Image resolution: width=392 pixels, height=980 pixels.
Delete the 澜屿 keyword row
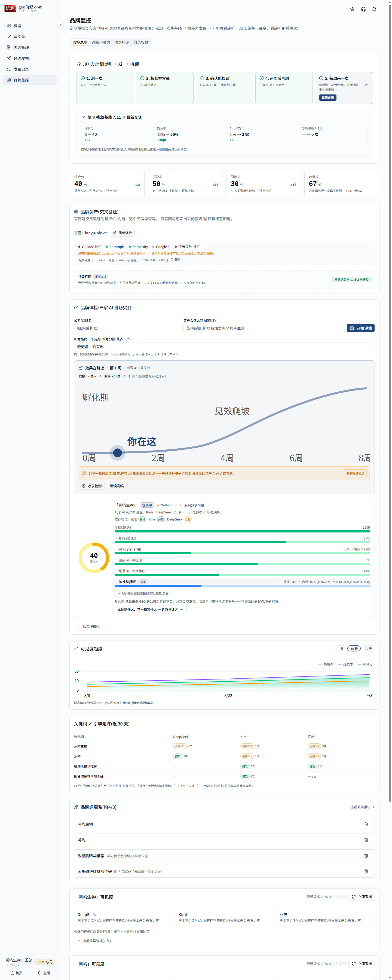(366, 840)
